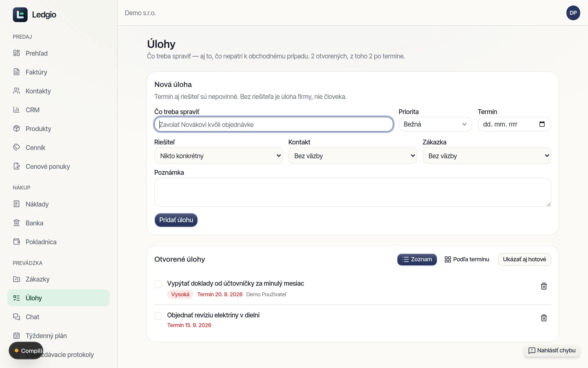Check off Vypýtať doklady od účtovníčky task
This screenshot has width=588, height=368.
click(x=158, y=284)
